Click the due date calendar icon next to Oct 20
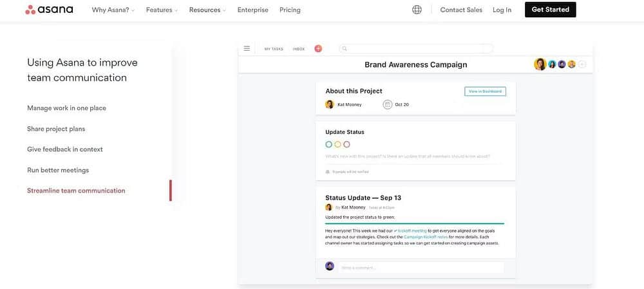 (387, 104)
